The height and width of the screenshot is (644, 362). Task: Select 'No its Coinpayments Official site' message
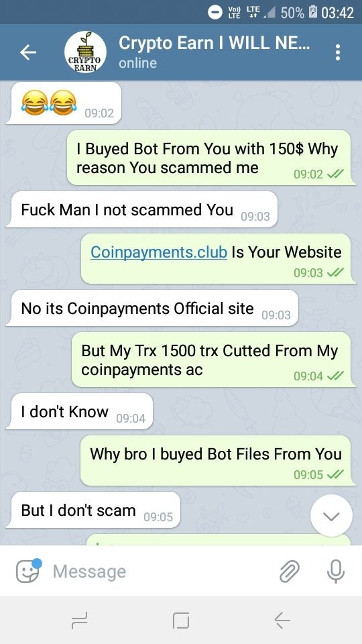152,308
